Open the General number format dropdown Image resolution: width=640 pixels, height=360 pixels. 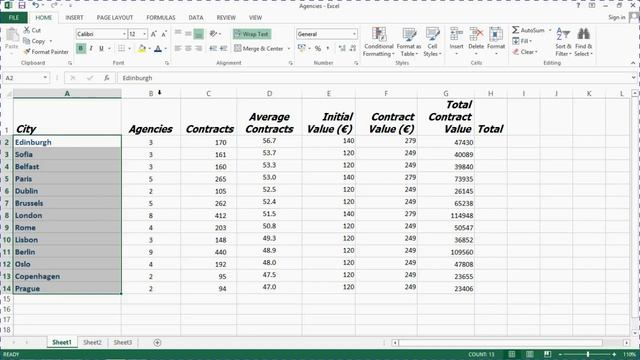(354, 34)
